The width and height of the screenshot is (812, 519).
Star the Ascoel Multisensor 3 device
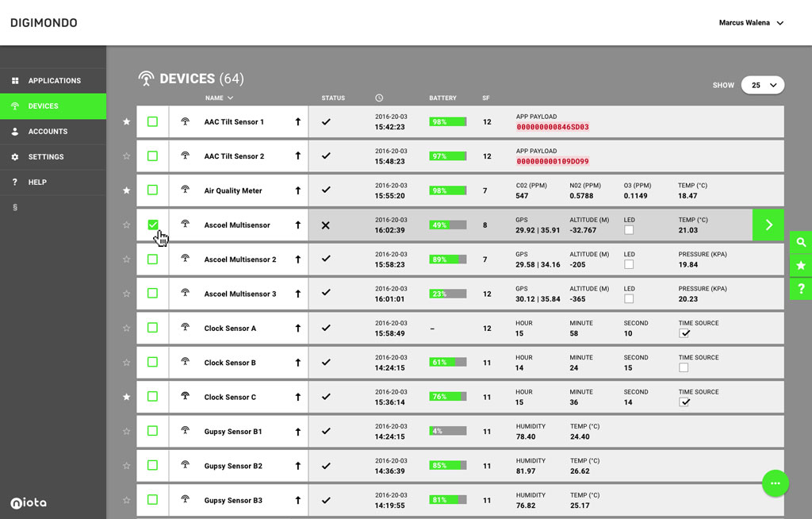126,294
